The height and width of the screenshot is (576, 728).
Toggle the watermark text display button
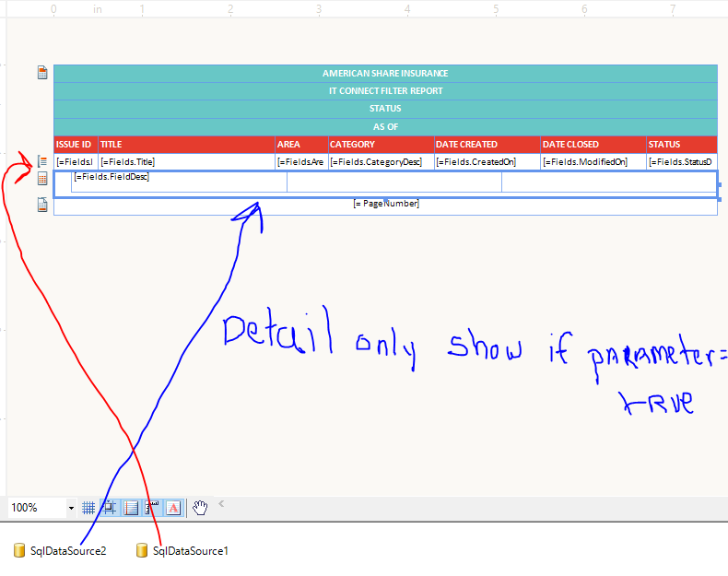[173, 508]
